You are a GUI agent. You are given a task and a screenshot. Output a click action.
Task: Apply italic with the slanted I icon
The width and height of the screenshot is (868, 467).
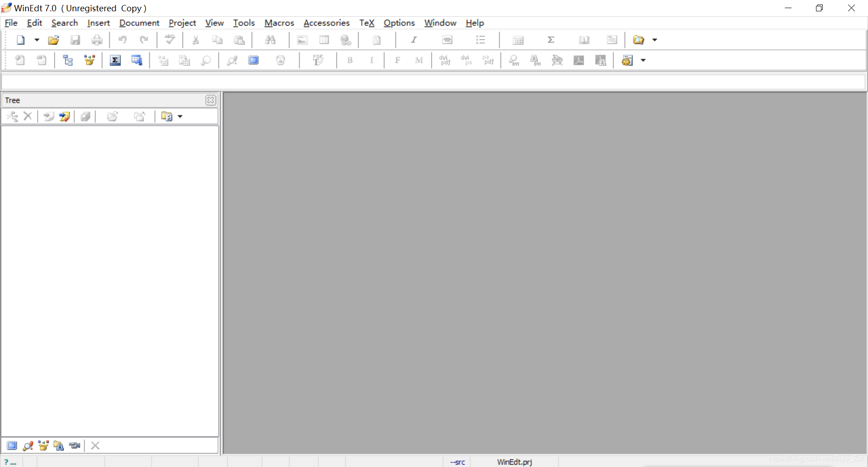(x=414, y=40)
